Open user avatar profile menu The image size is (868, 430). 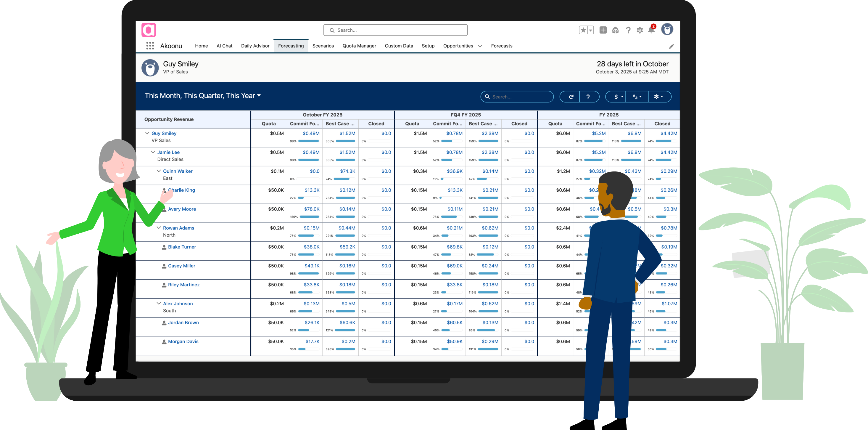(x=667, y=29)
